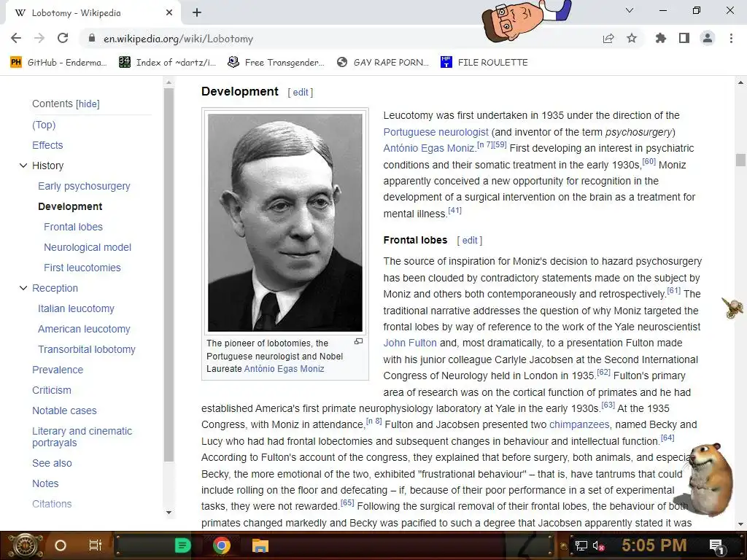The image size is (747, 560).
Task: Unmute the volume tray icon
Action: coord(598,545)
